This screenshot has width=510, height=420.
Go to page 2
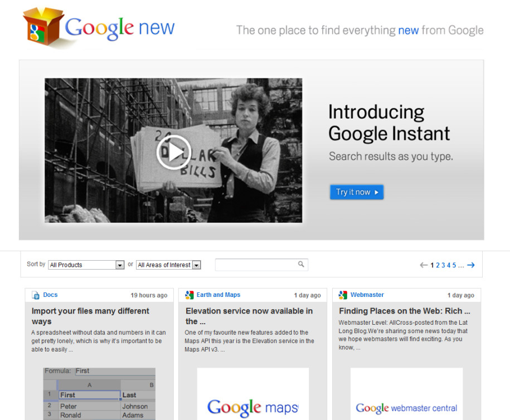click(438, 265)
